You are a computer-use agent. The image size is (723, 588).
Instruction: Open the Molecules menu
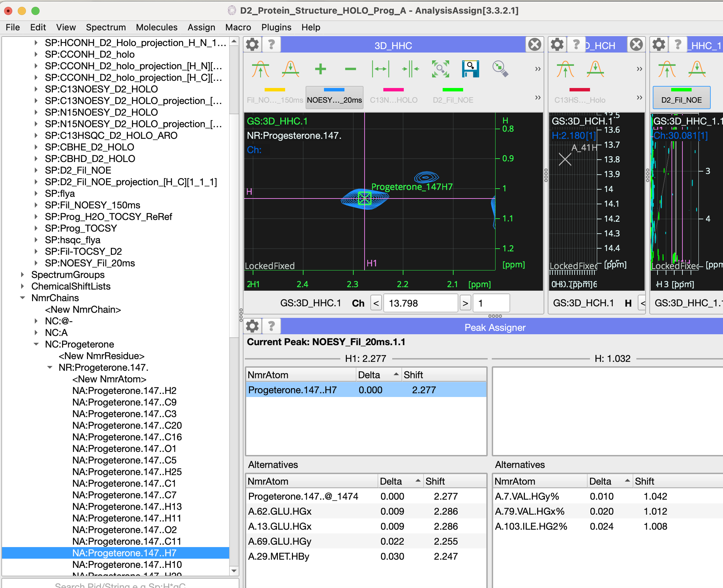tap(157, 27)
